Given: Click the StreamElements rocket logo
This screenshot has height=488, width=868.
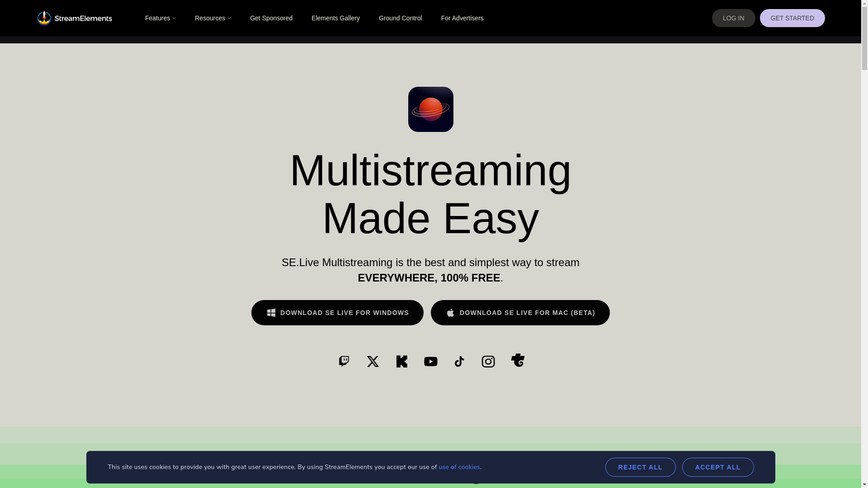Looking at the screenshot, I should coord(75,18).
